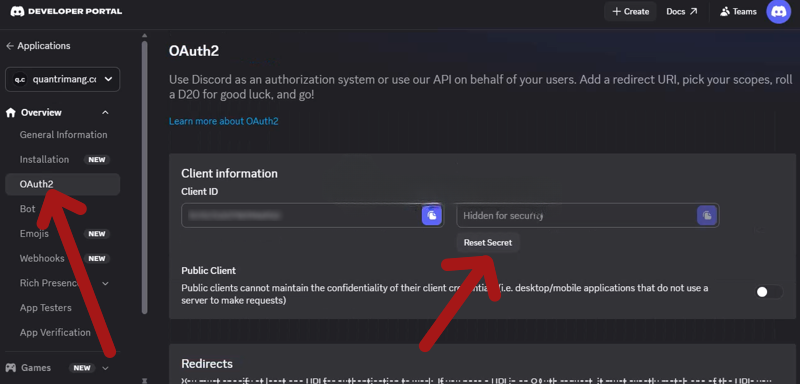Click the Client information heading
Image resolution: width=800 pixels, height=384 pixels.
pos(229,173)
